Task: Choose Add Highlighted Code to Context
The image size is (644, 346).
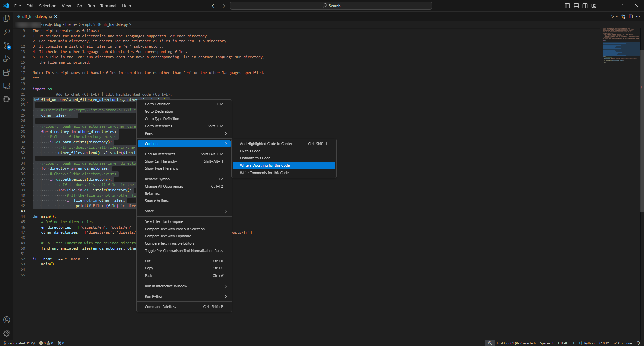Action: coord(284,144)
